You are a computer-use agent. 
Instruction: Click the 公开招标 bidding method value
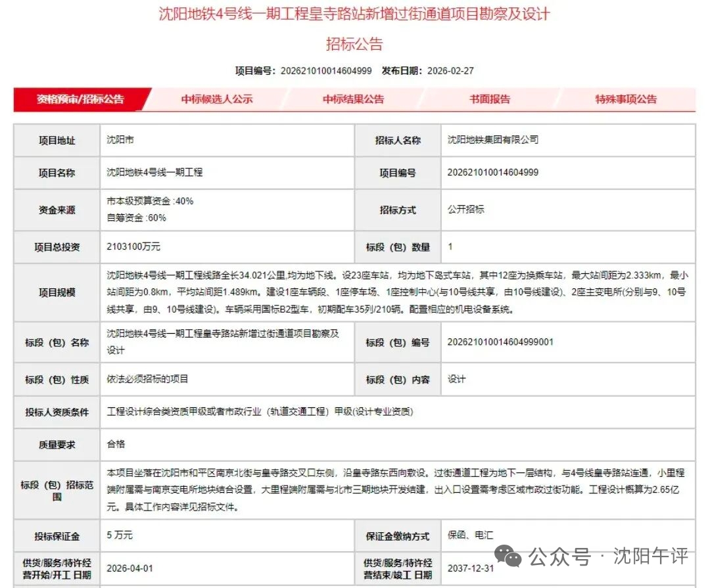466,210
